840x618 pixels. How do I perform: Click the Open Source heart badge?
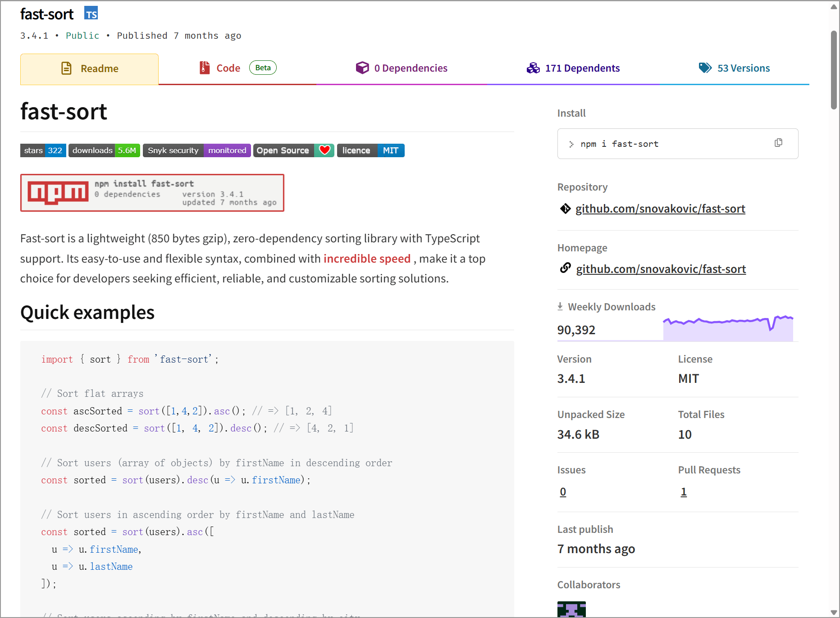[x=294, y=150]
